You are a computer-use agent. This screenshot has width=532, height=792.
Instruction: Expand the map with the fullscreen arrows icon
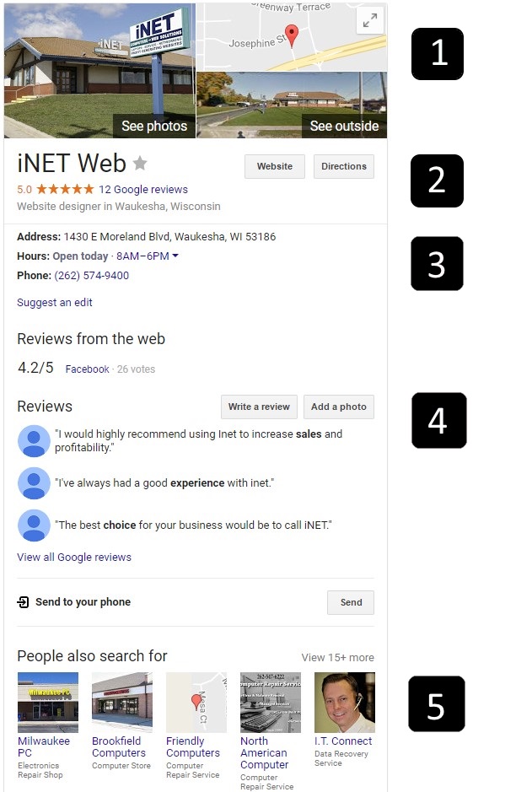click(x=370, y=21)
